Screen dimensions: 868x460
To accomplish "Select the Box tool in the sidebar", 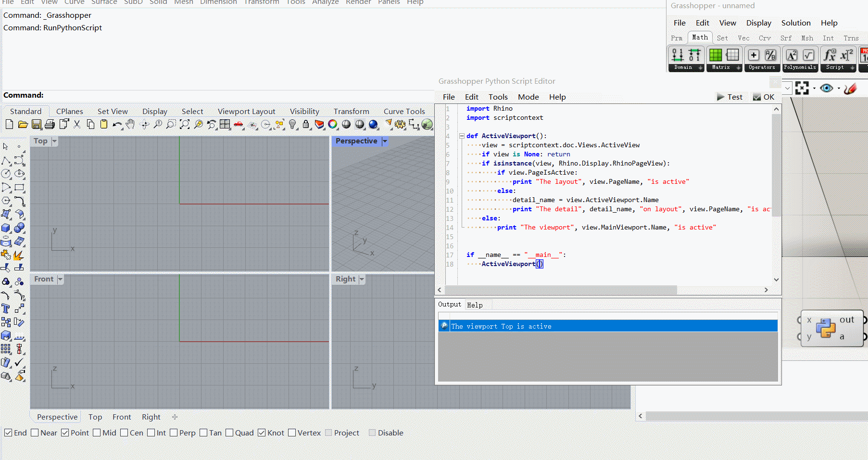I will pyautogui.click(x=6, y=228).
